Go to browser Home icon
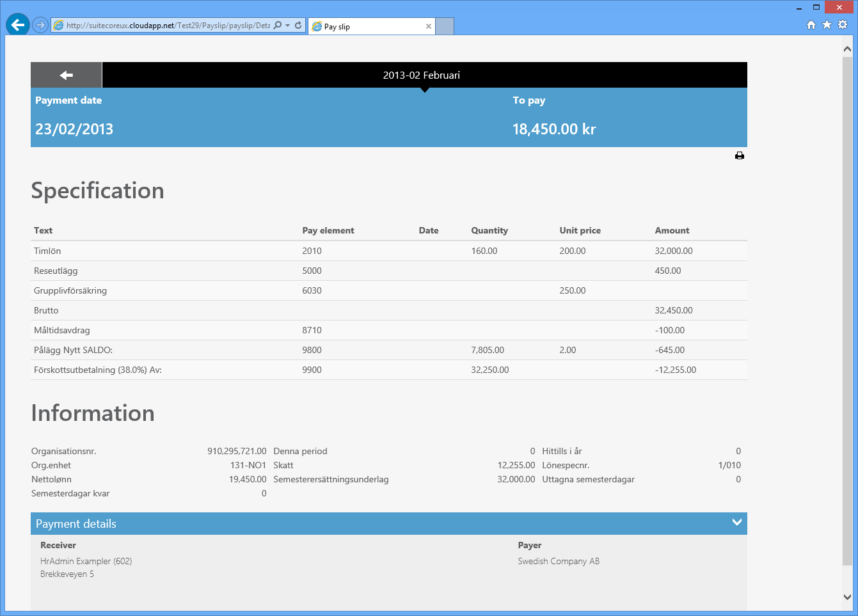The height and width of the screenshot is (616, 858). click(811, 25)
